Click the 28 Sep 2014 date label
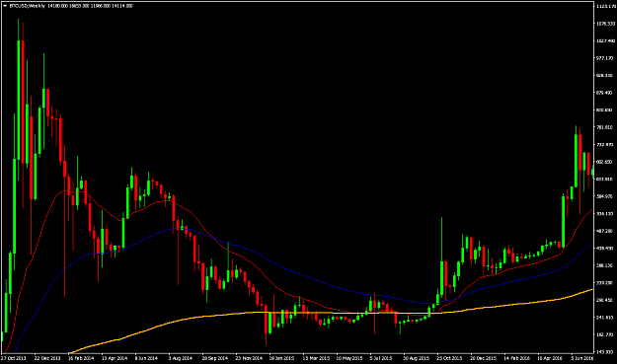Viewport: 617px width, 364px height. pyautogui.click(x=215, y=358)
